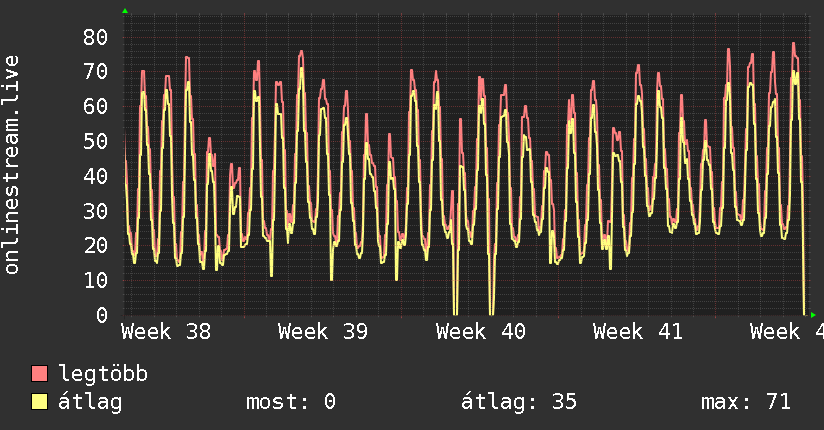
Task: Click the green arrow ending the x-axis
Action: tap(813, 315)
